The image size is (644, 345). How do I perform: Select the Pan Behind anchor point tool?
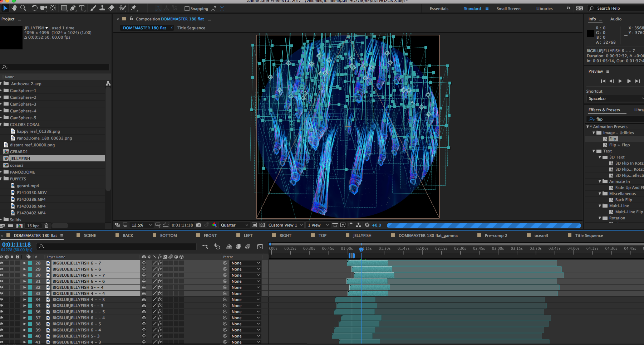coord(53,8)
